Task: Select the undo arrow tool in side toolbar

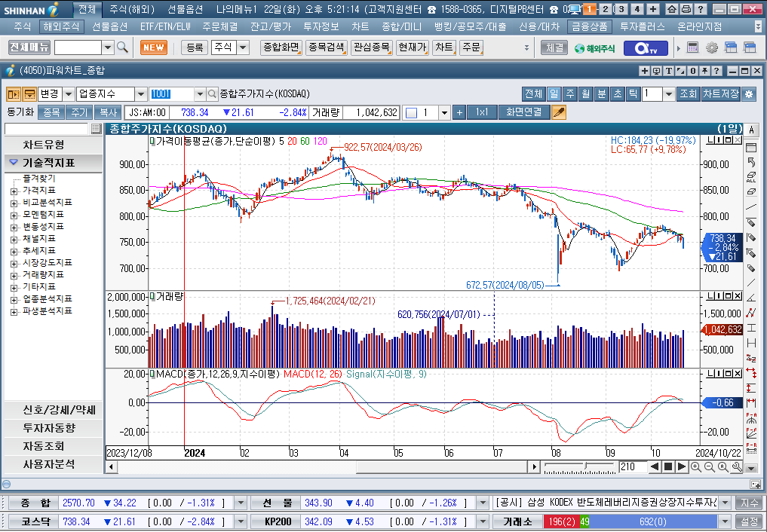Action: (751, 162)
